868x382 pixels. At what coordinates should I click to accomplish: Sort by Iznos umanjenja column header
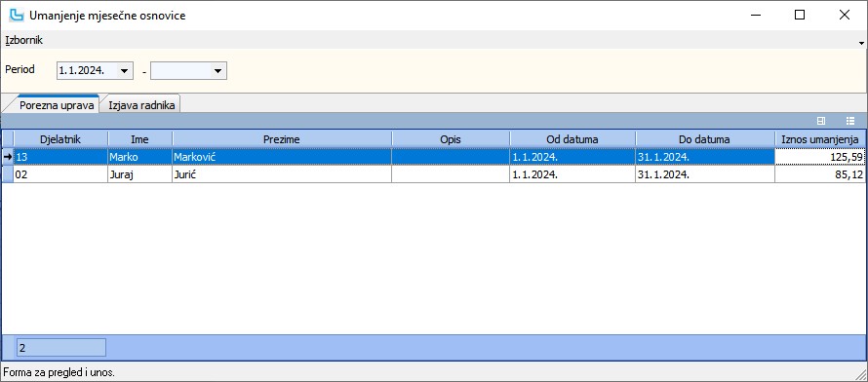[x=820, y=140]
